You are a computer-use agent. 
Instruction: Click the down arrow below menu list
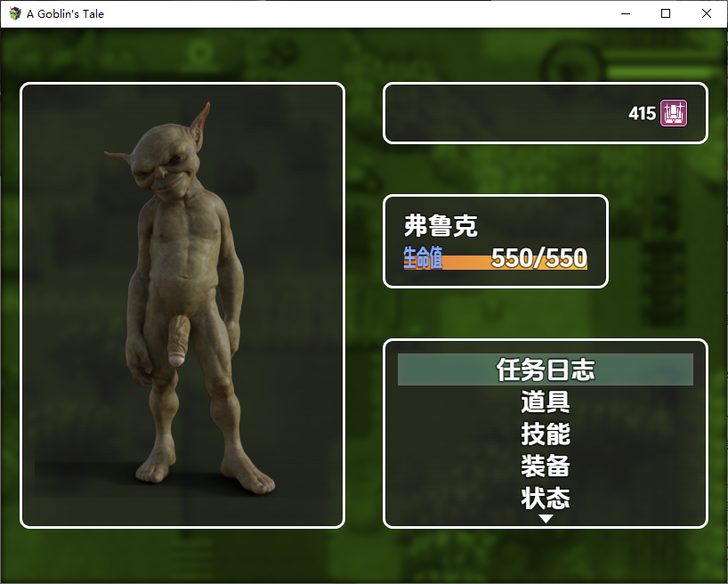pyautogui.click(x=546, y=518)
